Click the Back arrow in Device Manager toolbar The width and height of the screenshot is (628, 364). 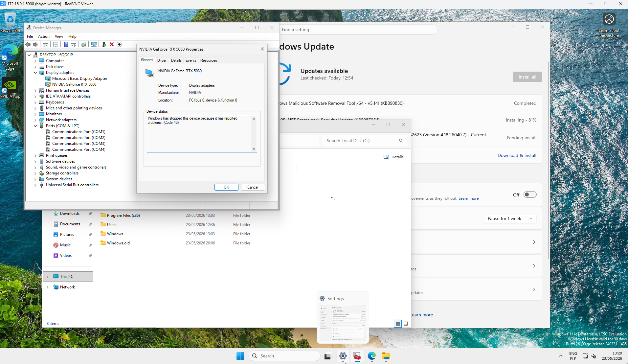pos(28,44)
